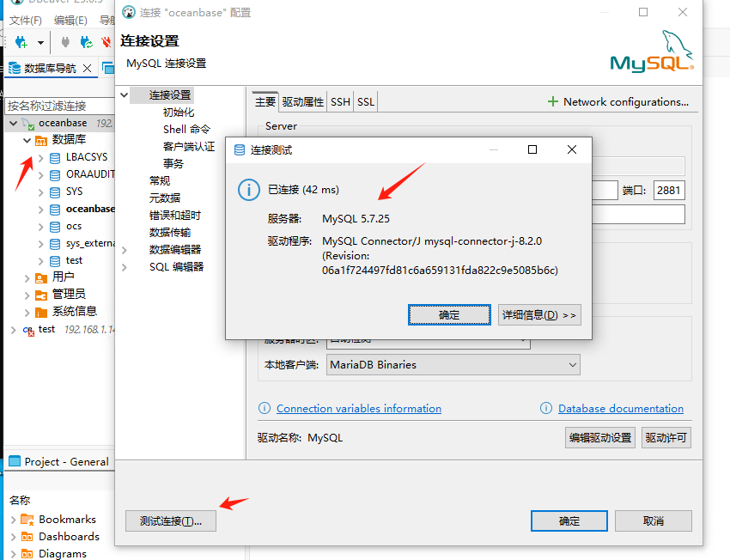Click the reconnect toolbar icon

point(86,42)
